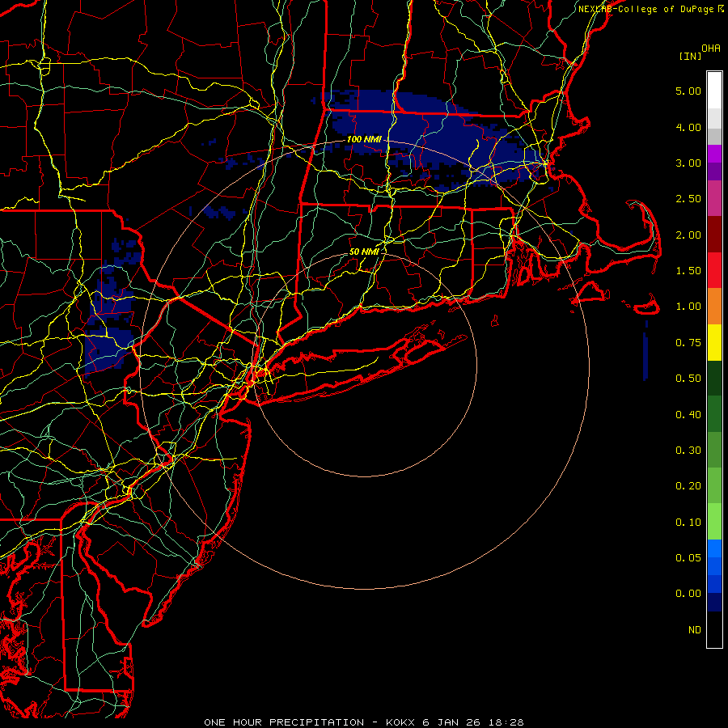Click the 0.05 legend value
This screenshot has height=728, width=728.
point(688,558)
